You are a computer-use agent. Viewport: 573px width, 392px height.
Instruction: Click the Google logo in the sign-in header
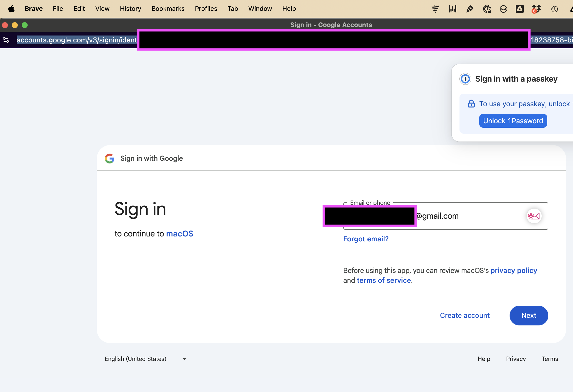(x=110, y=158)
